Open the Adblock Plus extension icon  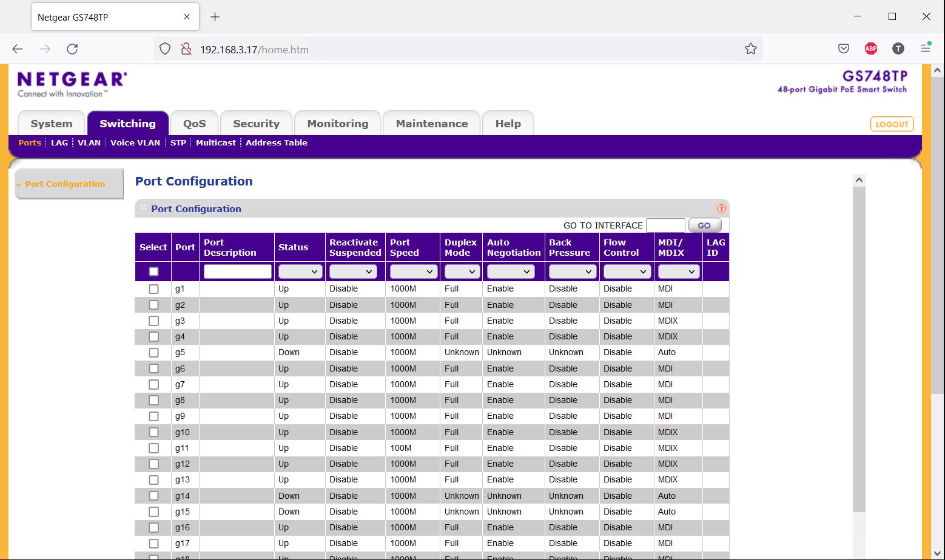[x=870, y=49]
